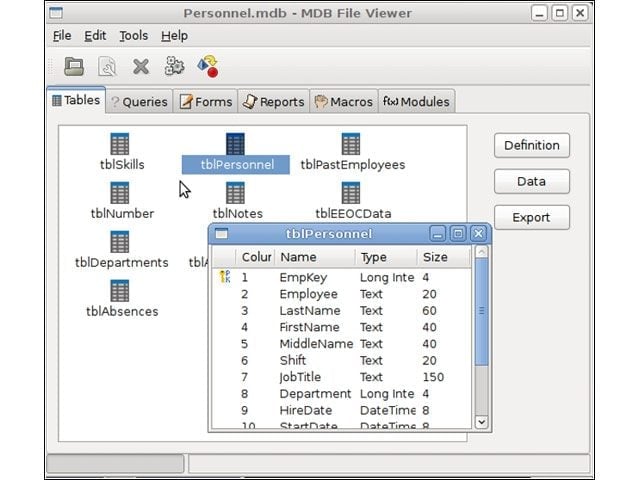The width and height of the screenshot is (640, 480).
Task: Select the Employee field row
Action: (x=342, y=294)
